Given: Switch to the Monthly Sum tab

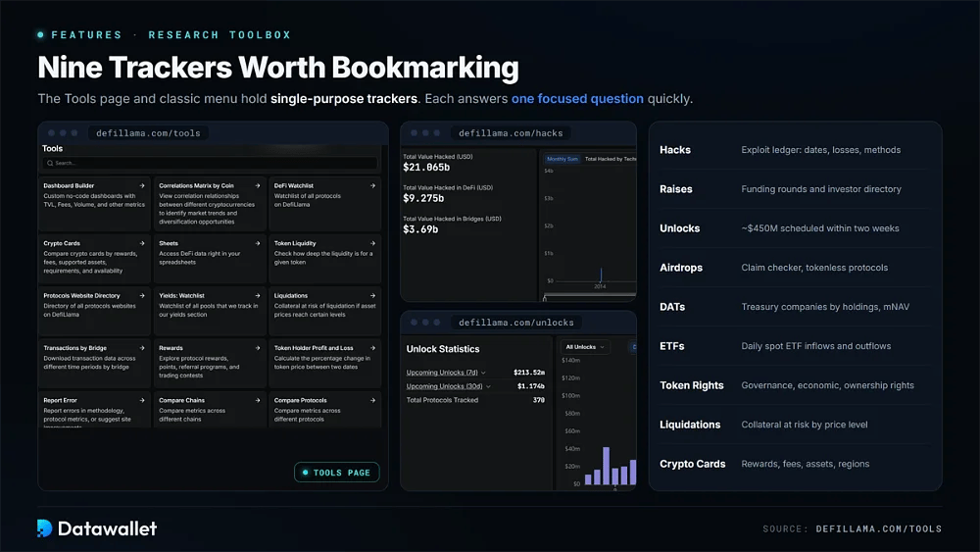Looking at the screenshot, I should 563,159.
